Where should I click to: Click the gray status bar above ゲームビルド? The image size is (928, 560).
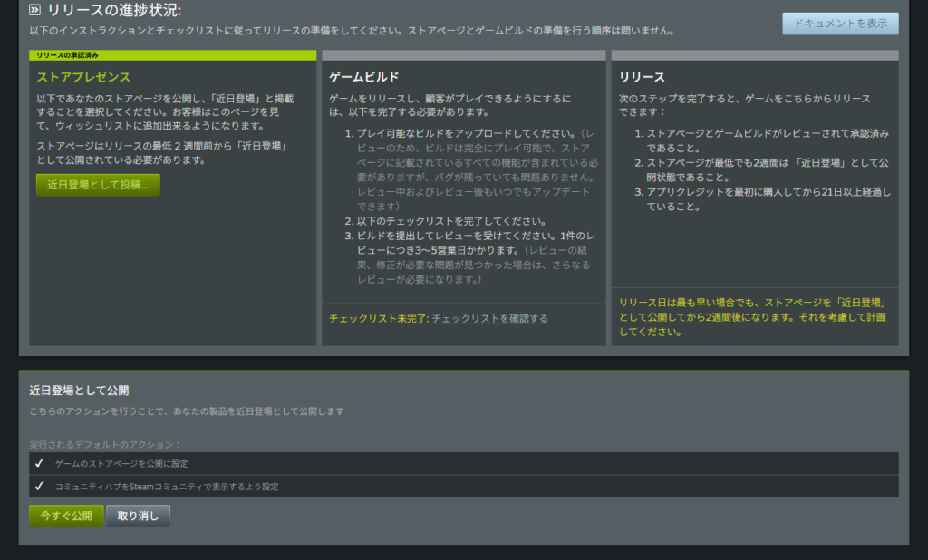[463, 55]
